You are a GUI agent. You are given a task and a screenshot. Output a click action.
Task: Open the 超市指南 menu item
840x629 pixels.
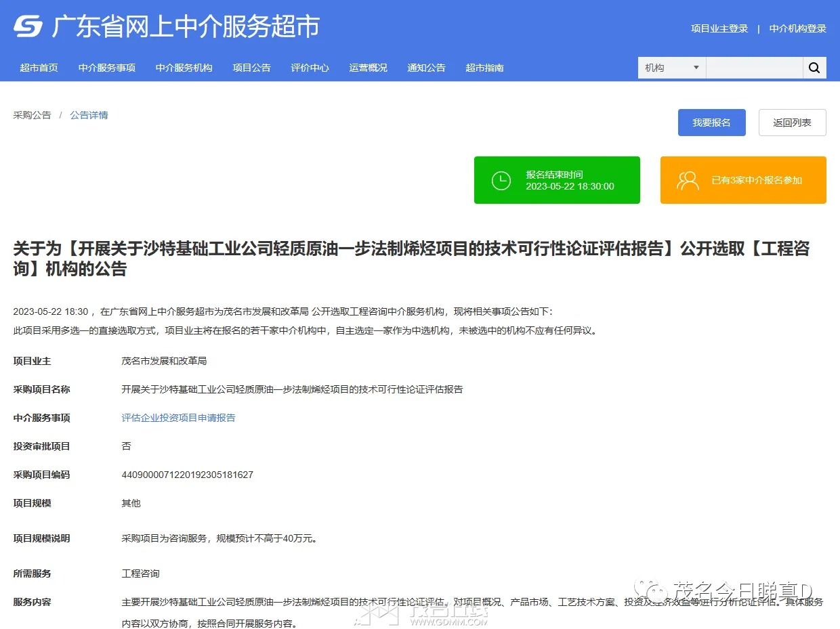point(485,68)
